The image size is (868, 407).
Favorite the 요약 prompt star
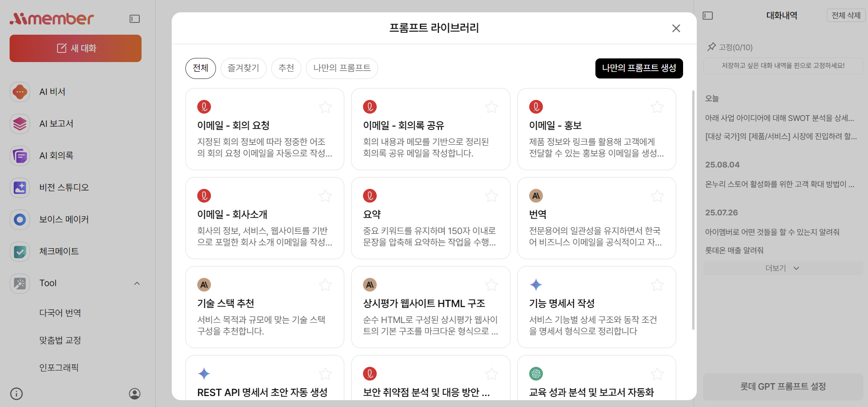(491, 196)
